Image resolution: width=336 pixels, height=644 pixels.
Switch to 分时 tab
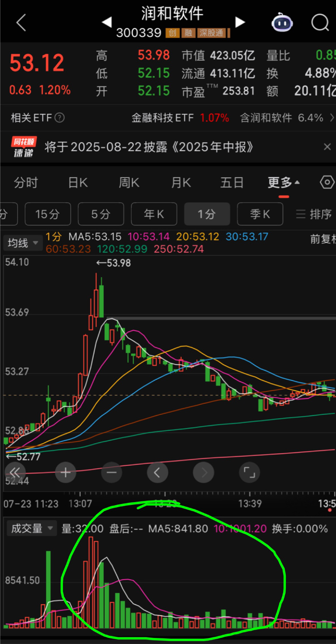click(x=26, y=182)
